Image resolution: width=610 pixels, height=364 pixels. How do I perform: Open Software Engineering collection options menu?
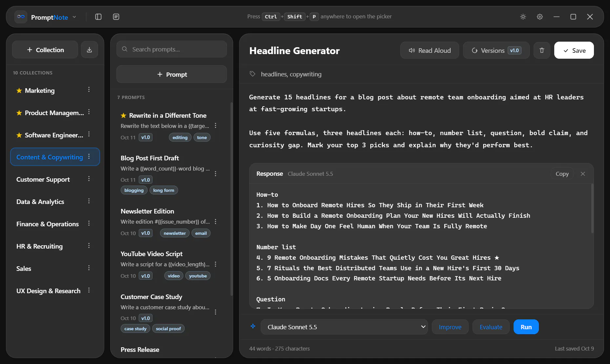pos(89,134)
